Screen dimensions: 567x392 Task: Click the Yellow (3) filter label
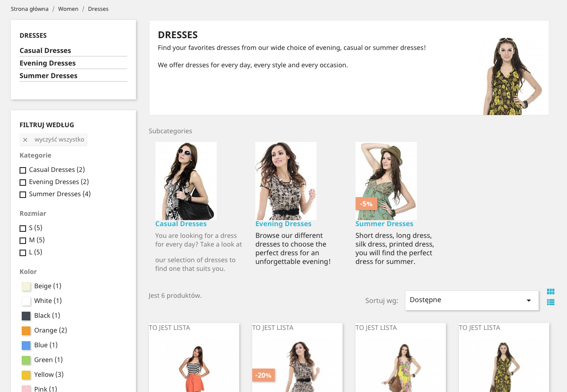click(49, 375)
